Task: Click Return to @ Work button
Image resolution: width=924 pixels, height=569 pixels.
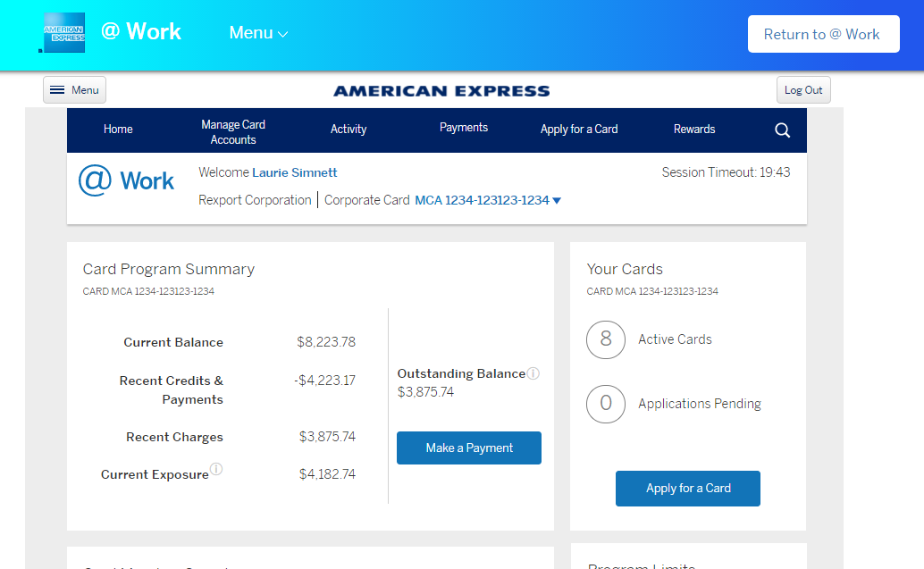Action: 823,34
